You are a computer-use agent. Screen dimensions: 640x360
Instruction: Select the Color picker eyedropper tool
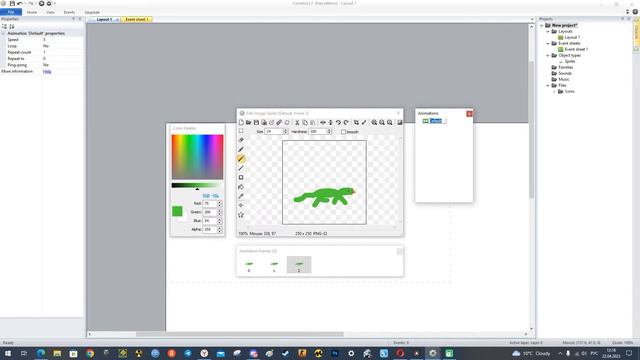(241, 196)
